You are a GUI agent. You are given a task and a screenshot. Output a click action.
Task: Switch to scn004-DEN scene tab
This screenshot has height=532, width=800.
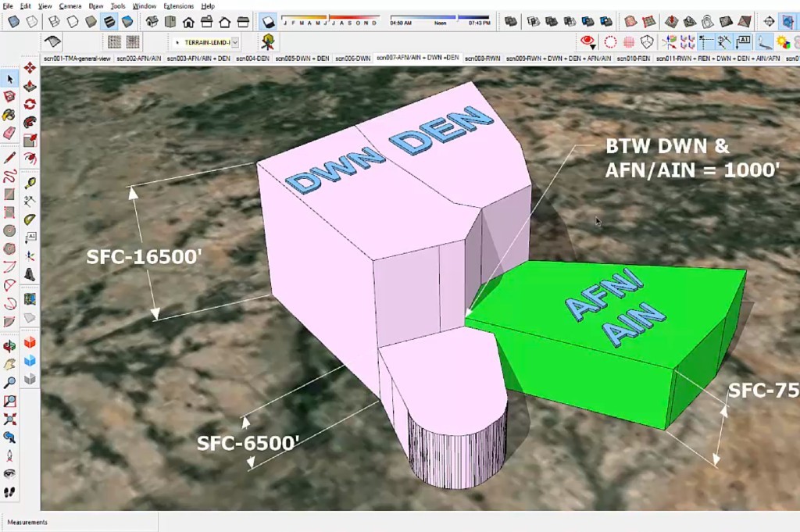(x=252, y=58)
